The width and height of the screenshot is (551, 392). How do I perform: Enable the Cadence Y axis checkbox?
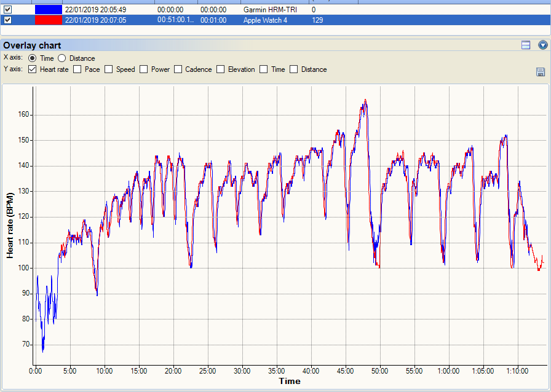178,69
